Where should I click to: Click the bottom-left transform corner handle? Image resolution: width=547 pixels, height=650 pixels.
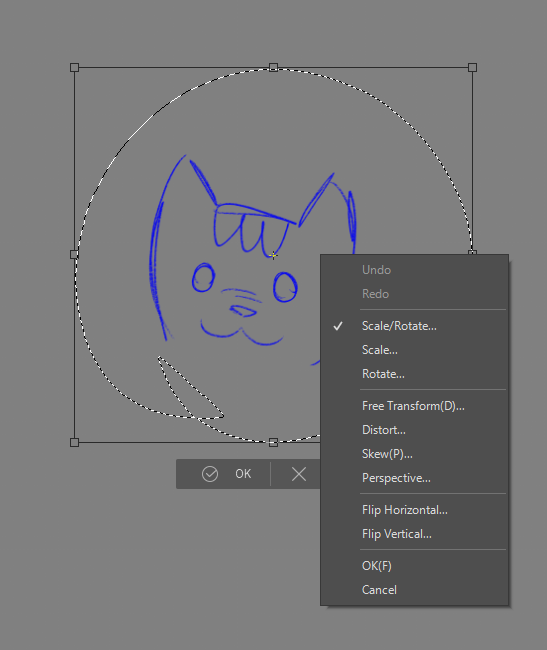click(75, 442)
